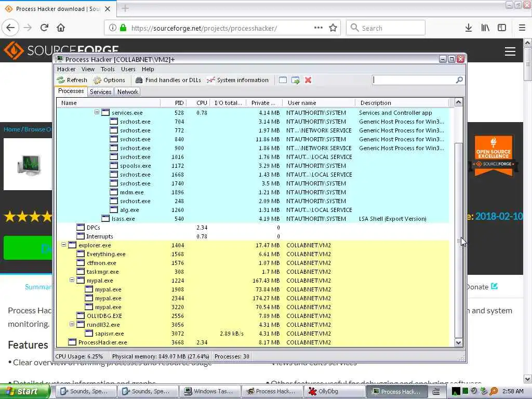Open the SourceForge site hamburger menu
The height and width of the screenshot is (399, 532).
tap(510, 51)
